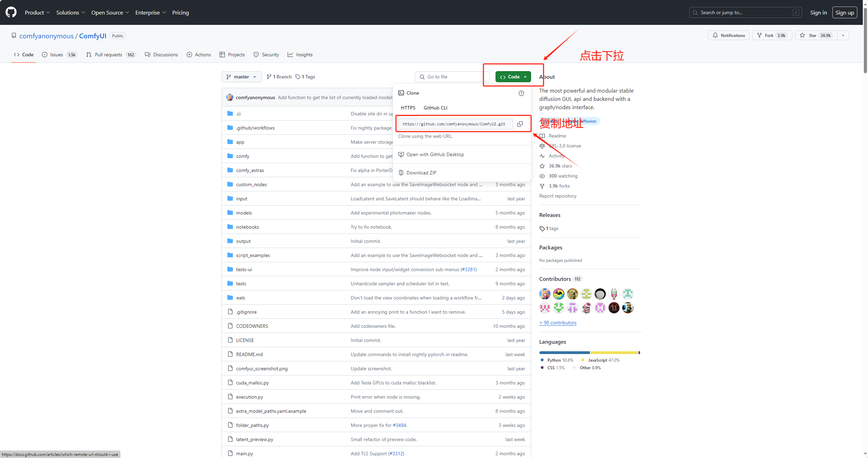Click the clone URL text field
Viewport: 868px width, 458px height.
coord(455,124)
